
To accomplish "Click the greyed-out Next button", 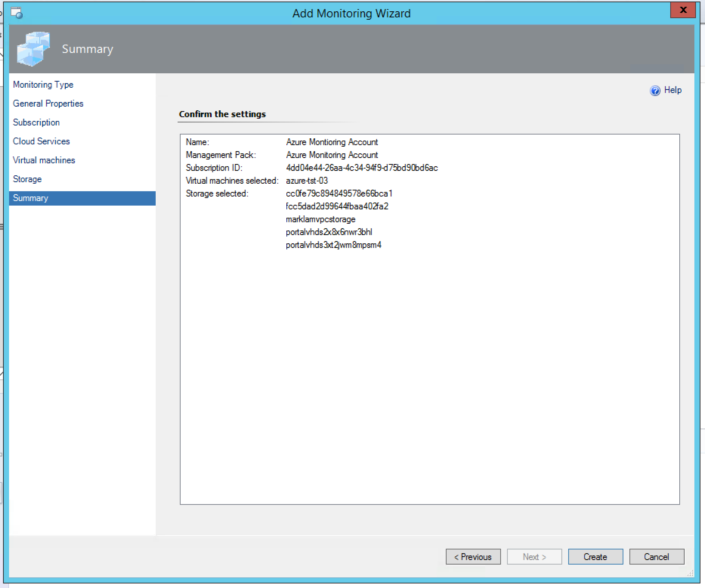I will 534,557.
